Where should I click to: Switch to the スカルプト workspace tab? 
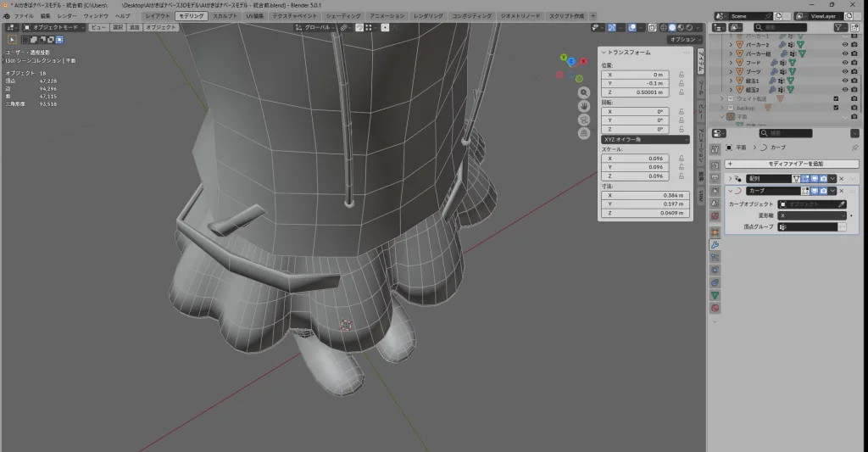click(x=225, y=16)
